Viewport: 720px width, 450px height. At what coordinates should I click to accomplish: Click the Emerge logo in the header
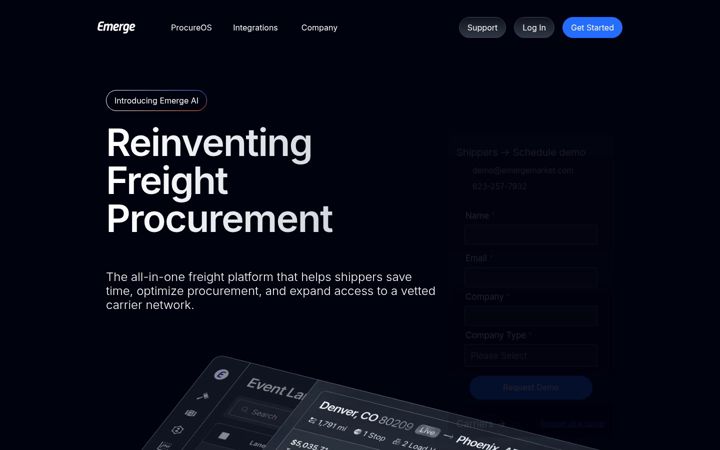(x=116, y=27)
